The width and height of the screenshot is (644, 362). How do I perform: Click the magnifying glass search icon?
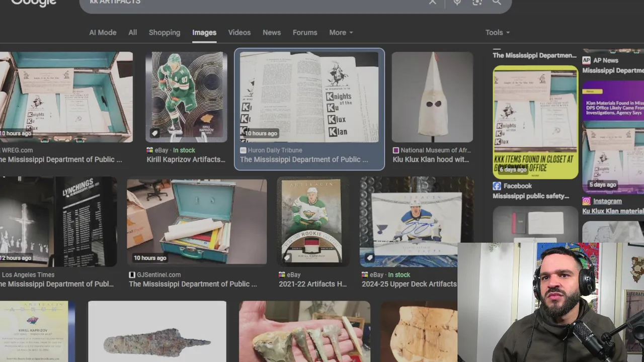(x=497, y=2)
